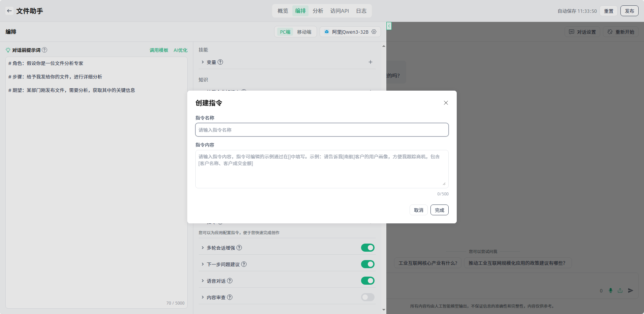Expand the 内容审查 section chevron
The width and height of the screenshot is (644, 314).
tap(203, 297)
